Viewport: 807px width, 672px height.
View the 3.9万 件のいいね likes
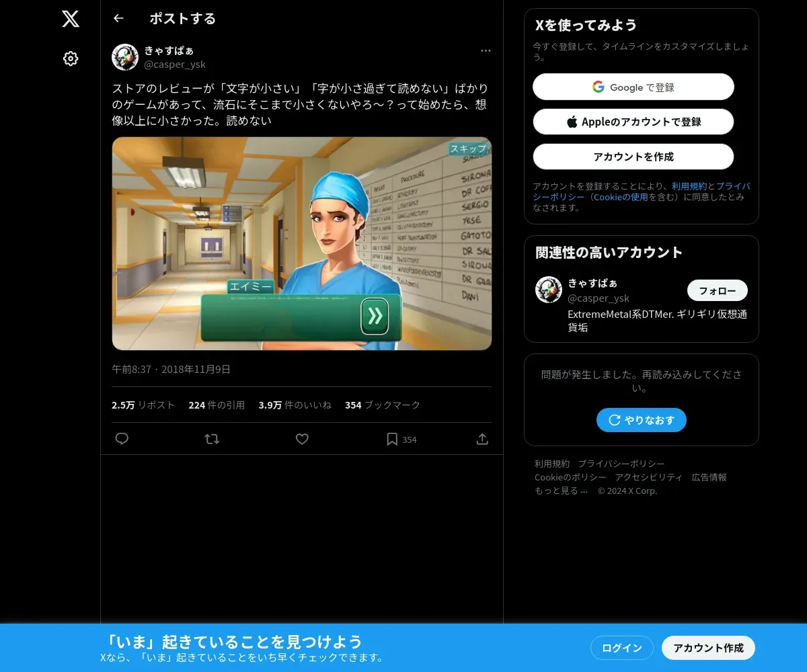click(295, 405)
